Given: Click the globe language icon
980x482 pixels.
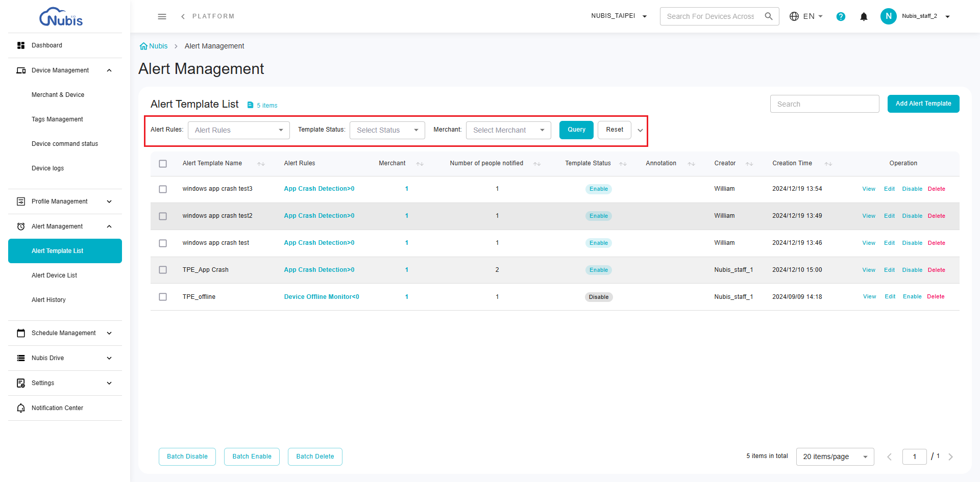Looking at the screenshot, I should pos(794,16).
